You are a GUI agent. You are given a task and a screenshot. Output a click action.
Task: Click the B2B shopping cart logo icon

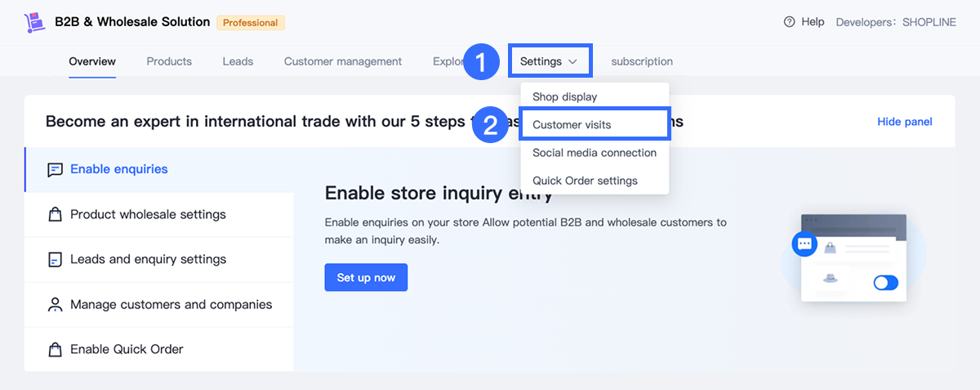click(34, 23)
